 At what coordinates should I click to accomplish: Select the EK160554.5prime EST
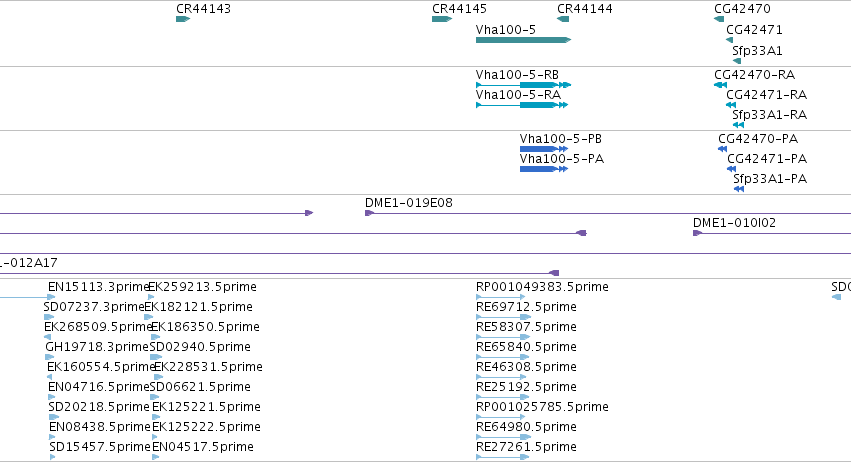point(49,377)
